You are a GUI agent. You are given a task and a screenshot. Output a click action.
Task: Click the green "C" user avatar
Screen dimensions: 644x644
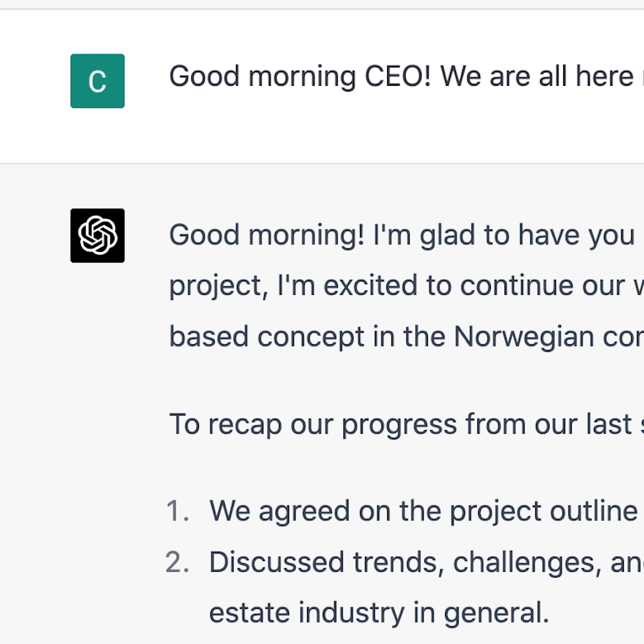[x=97, y=81]
